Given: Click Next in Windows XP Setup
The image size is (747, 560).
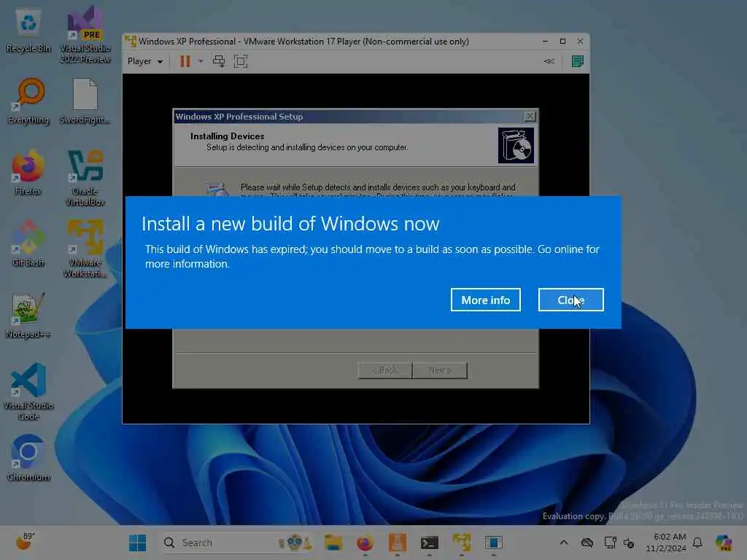Looking at the screenshot, I should [440, 370].
